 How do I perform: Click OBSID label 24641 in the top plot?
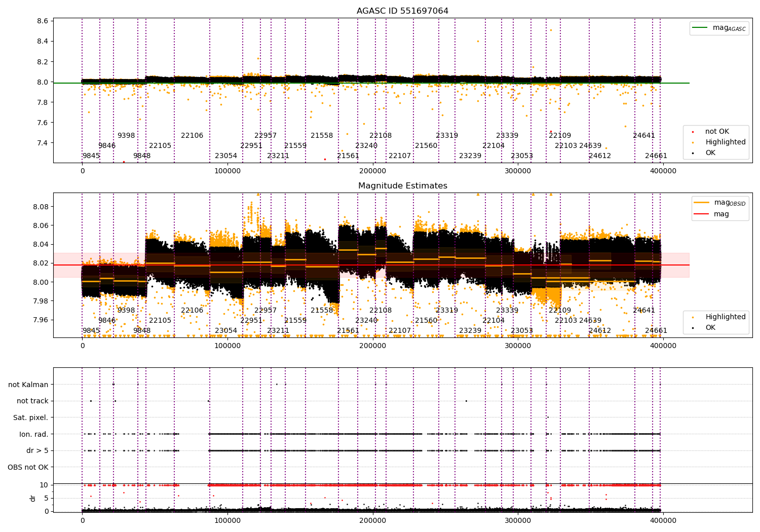click(x=644, y=135)
